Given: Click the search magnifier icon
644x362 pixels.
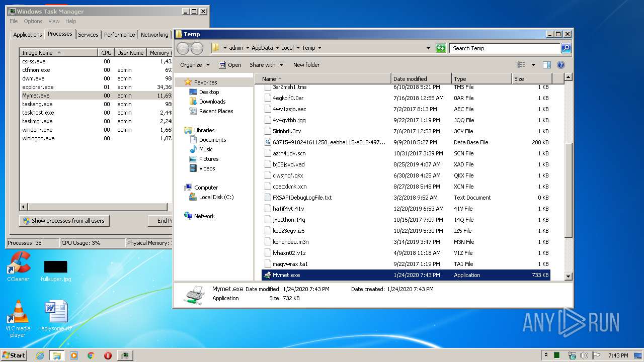Looking at the screenshot, I should (566, 48).
